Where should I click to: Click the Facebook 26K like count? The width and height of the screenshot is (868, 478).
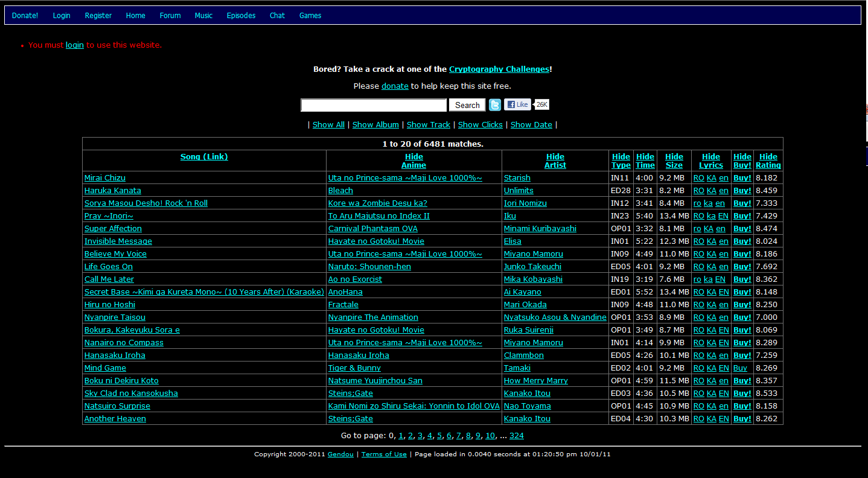point(542,104)
